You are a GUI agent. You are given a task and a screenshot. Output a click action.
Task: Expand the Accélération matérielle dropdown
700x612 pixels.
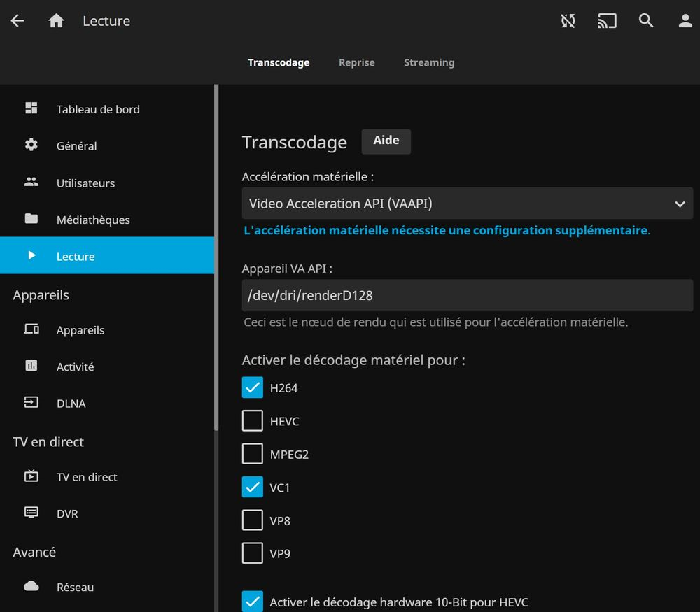pos(467,204)
